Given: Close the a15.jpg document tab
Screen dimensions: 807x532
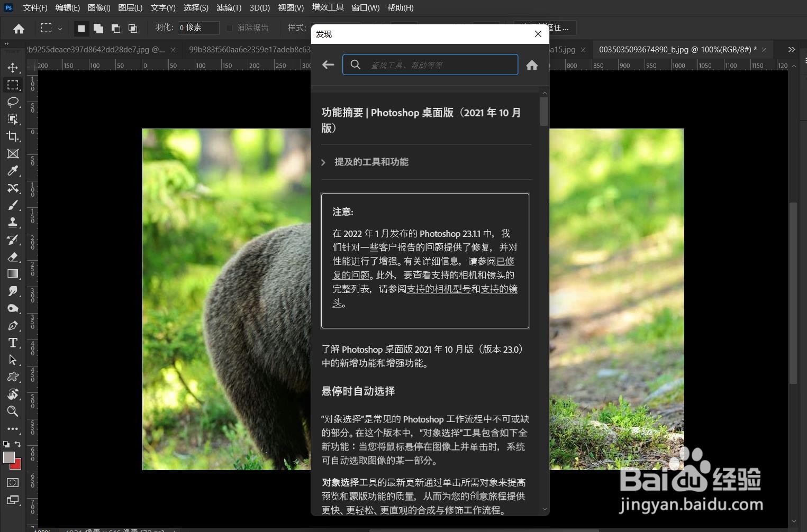Looking at the screenshot, I should click(x=583, y=50).
